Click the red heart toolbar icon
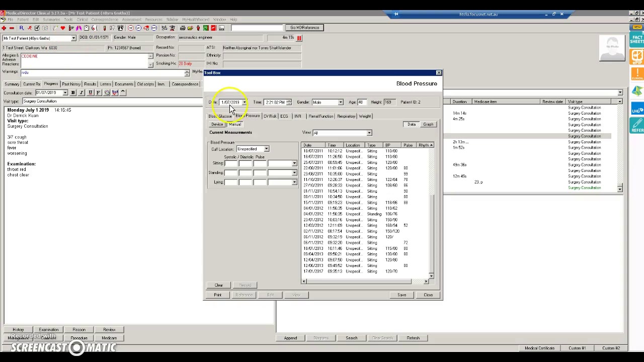Image resolution: width=644 pixels, height=362 pixels. (63, 28)
